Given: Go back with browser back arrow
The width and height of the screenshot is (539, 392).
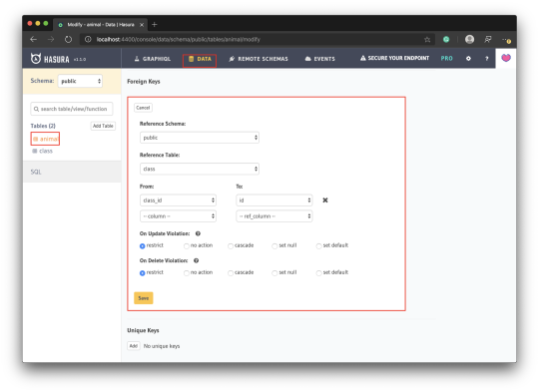Looking at the screenshot, I should point(33,39).
